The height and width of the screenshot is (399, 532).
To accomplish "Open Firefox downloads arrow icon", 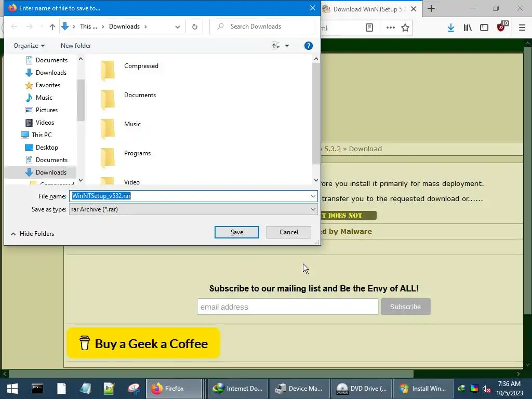I will pos(450,28).
